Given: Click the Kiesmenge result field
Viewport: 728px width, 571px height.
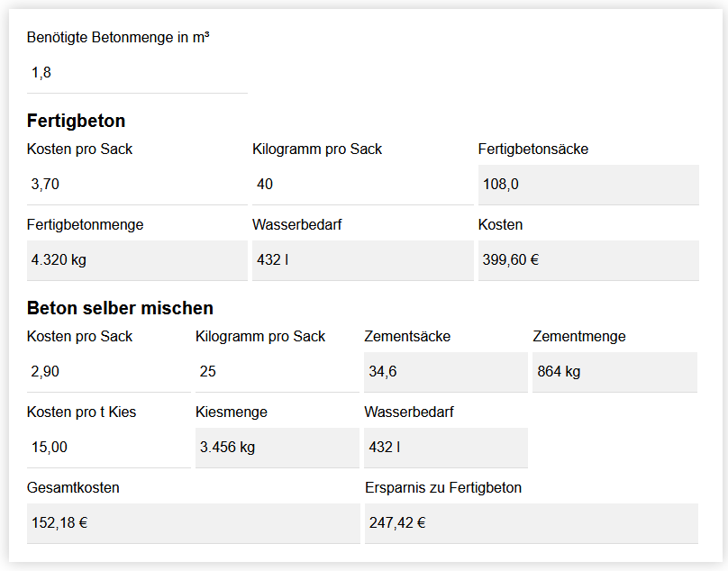Looking at the screenshot, I should (277, 448).
